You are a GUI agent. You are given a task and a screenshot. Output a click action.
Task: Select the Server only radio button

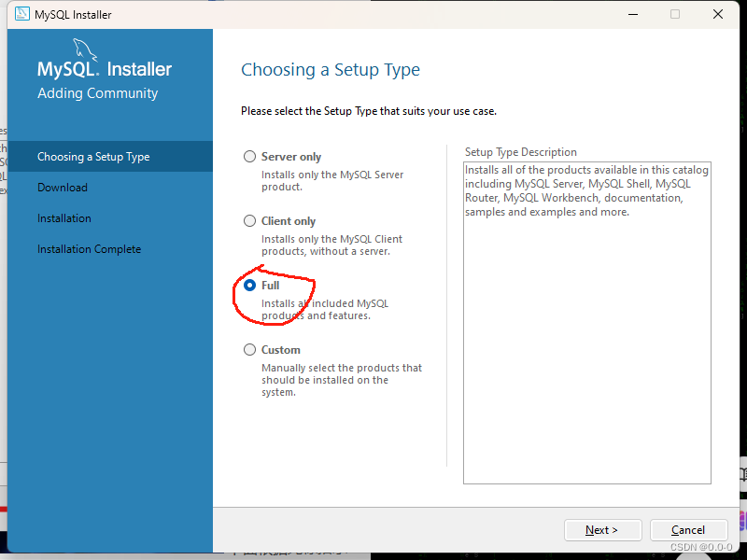249,157
